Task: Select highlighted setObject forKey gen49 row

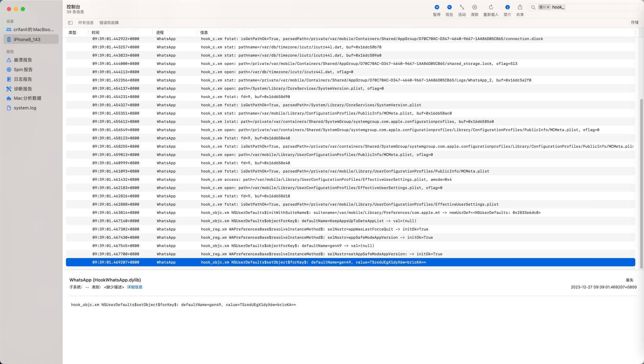Action: pyautogui.click(x=350, y=262)
